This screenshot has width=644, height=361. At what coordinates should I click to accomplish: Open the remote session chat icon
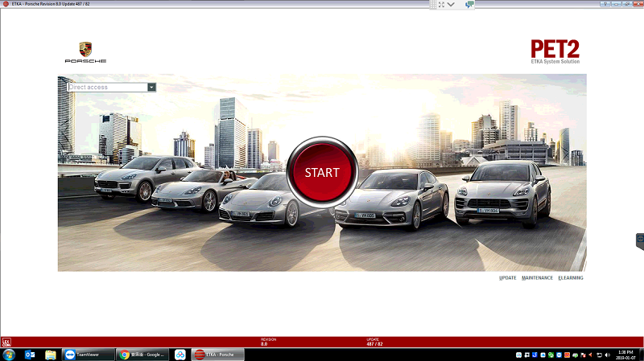click(469, 5)
